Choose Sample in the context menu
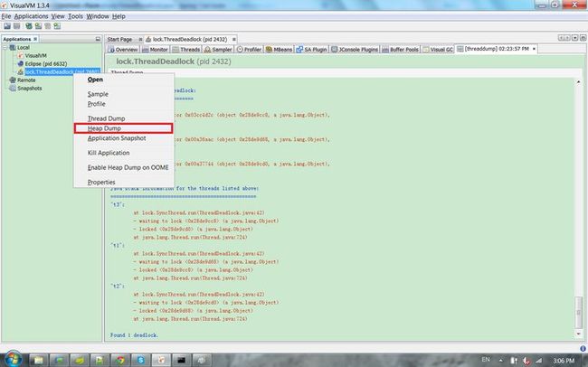 [x=124, y=94]
